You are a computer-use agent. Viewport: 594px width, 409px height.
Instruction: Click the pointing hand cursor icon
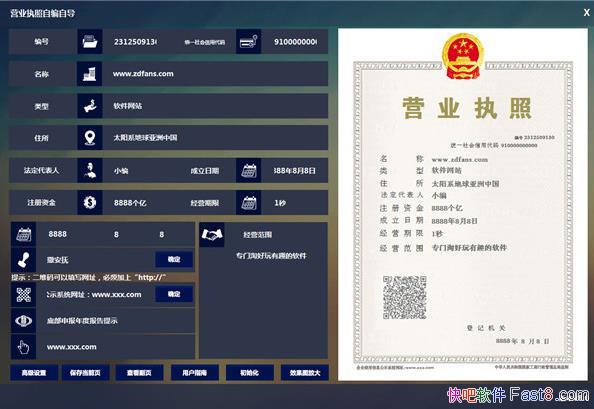pyautogui.click(x=23, y=347)
